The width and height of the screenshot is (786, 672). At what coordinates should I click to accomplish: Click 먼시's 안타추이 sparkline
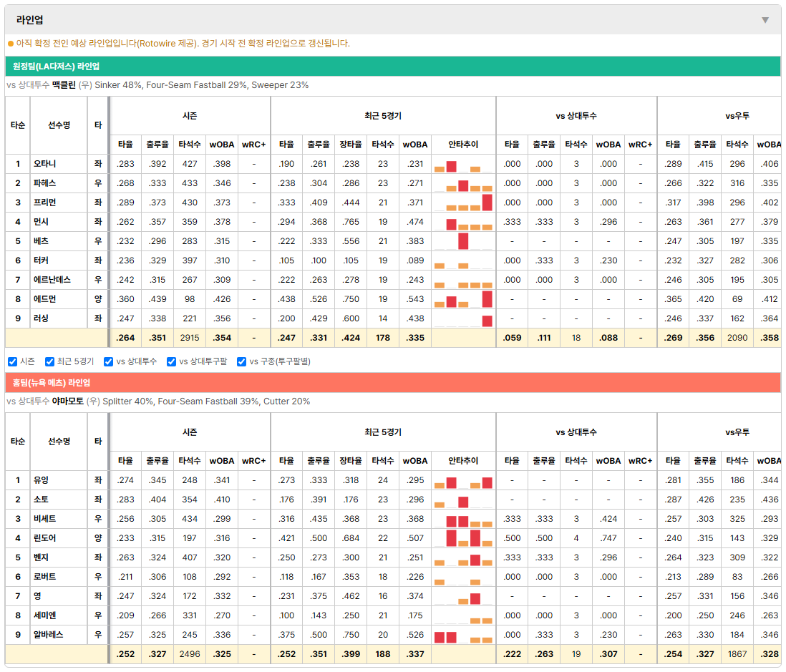(x=463, y=222)
